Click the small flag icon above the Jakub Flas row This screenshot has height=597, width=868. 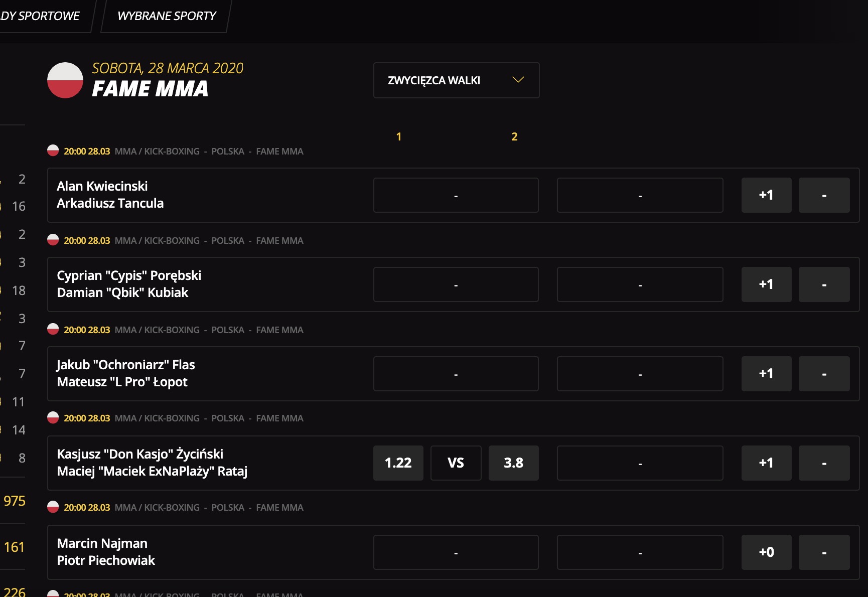[53, 329]
